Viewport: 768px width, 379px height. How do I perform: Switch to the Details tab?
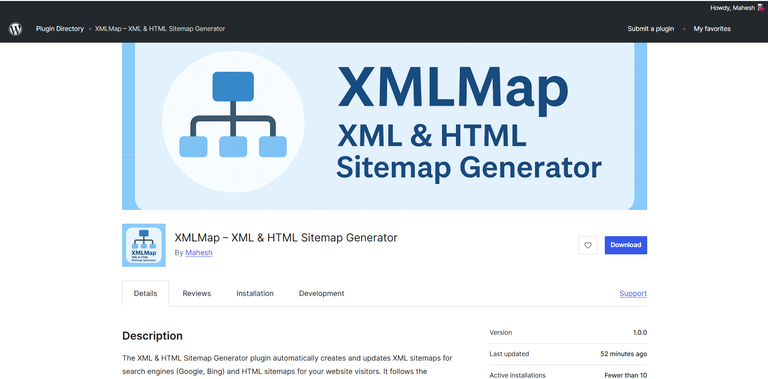(145, 293)
